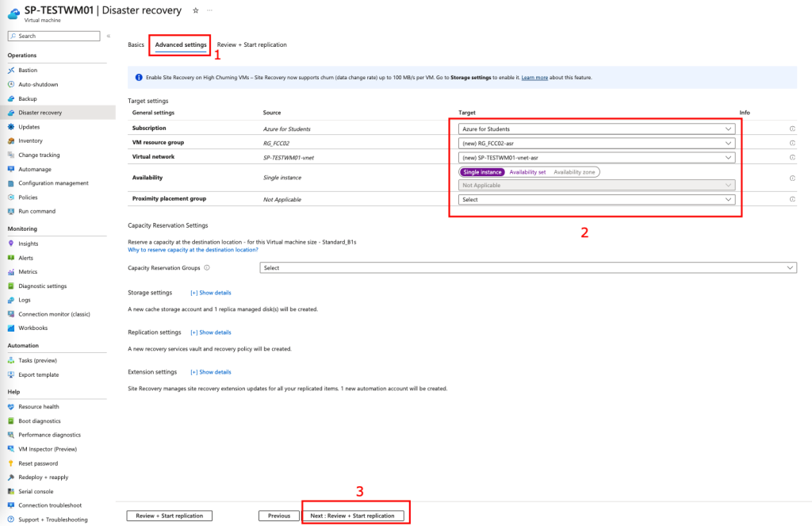
Task: Click info icon for Subscription row
Action: coord(792,129)
